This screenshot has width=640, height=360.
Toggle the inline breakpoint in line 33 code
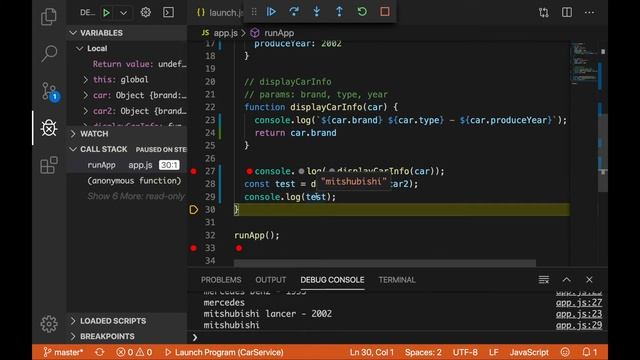tap(239, 248)
